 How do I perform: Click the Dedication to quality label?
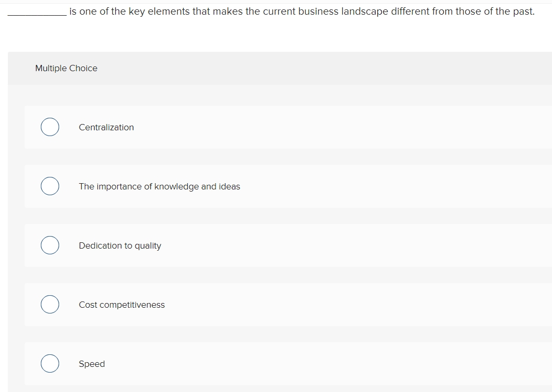[119, 245]
